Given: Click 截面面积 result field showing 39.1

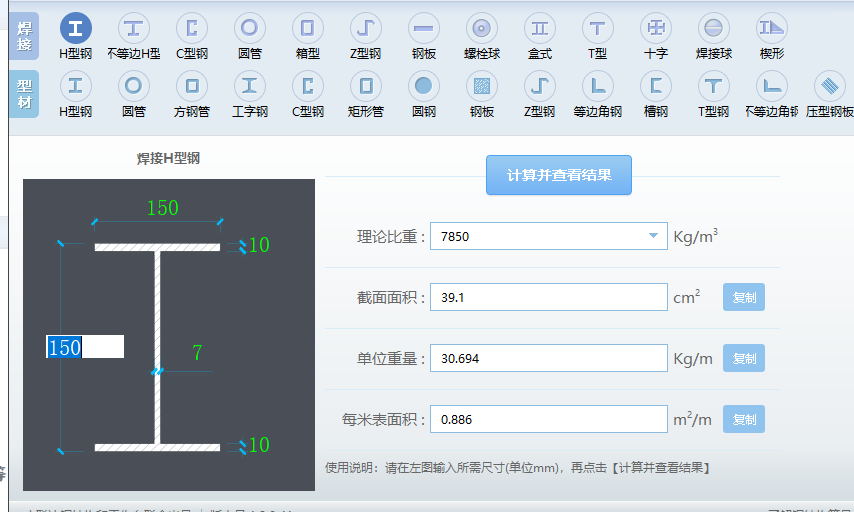Looking at the screenshot, I should pyautogui.click(x=548, y=297).
